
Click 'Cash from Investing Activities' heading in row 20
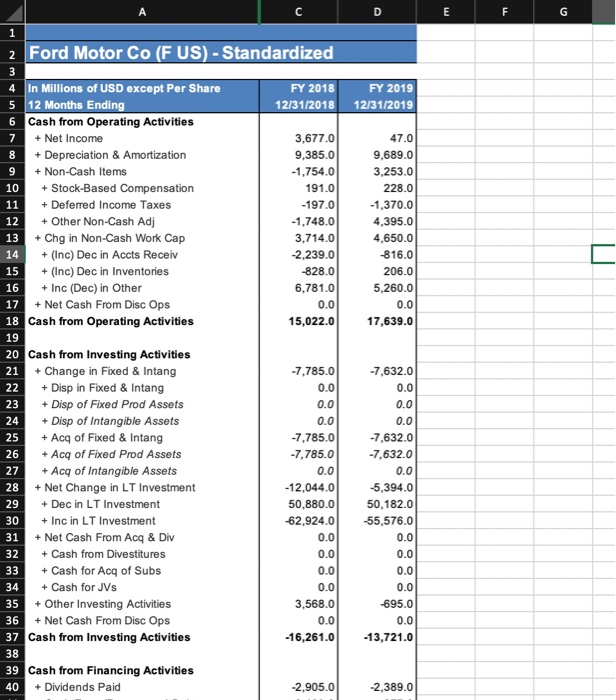(109, 354)
